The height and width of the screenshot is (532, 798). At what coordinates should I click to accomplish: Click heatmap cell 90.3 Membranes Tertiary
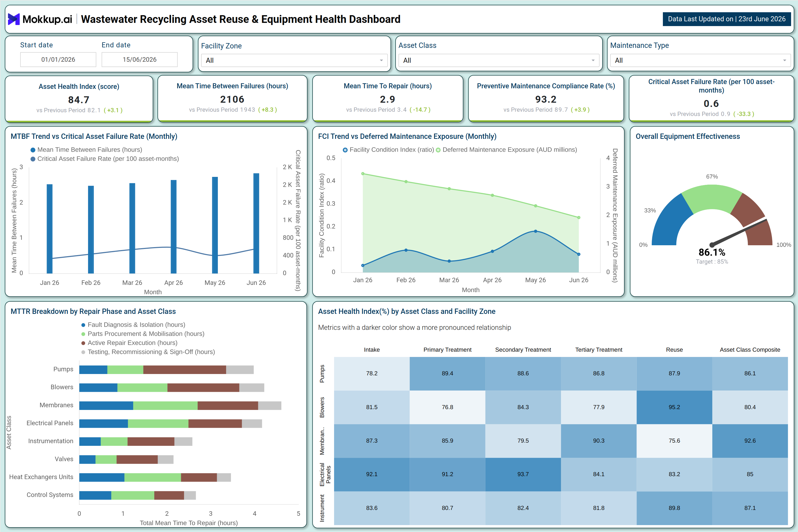[599, 441]
